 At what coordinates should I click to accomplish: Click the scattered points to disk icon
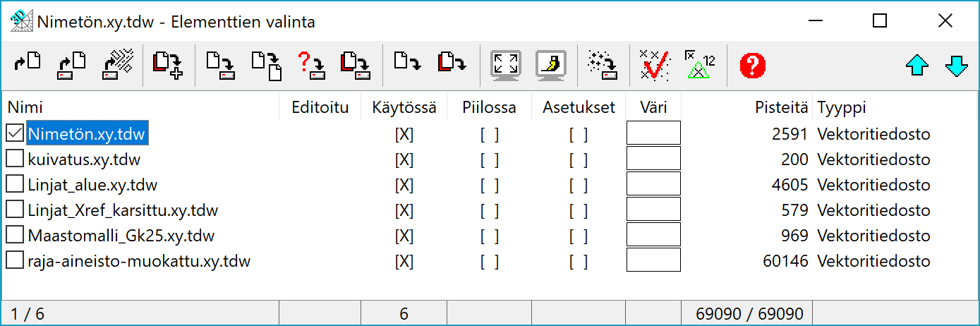click(602, 66)
